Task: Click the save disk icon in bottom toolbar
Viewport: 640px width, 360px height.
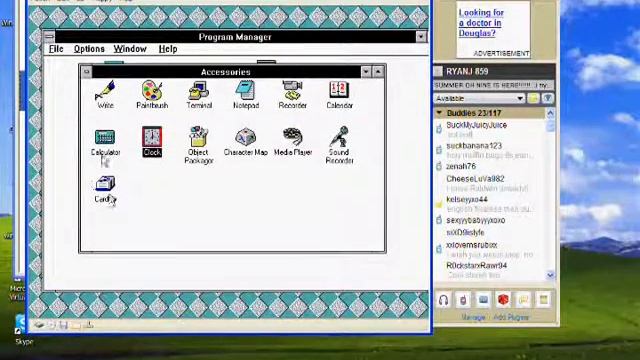Action: pyautogui.click(x=63, y=325)
